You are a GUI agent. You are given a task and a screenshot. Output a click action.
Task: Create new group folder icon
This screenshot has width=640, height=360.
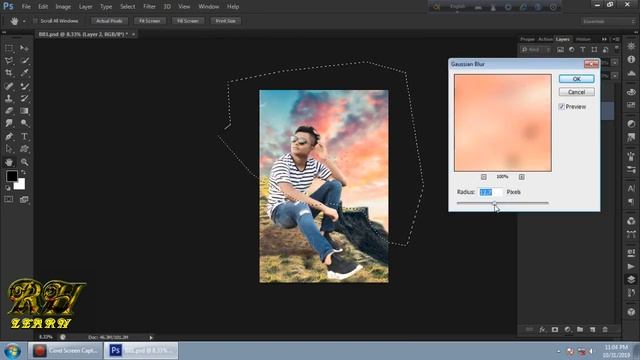580,330
